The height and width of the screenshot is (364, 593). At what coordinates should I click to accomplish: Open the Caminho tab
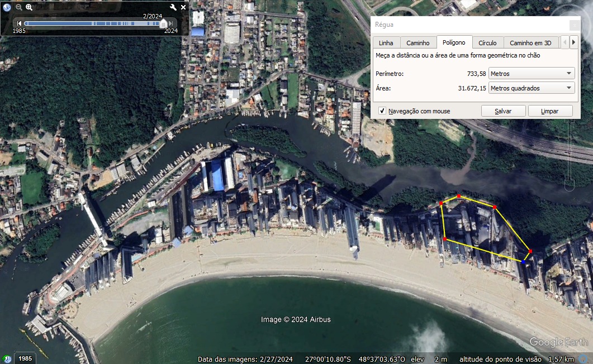[x=418, y=43]
